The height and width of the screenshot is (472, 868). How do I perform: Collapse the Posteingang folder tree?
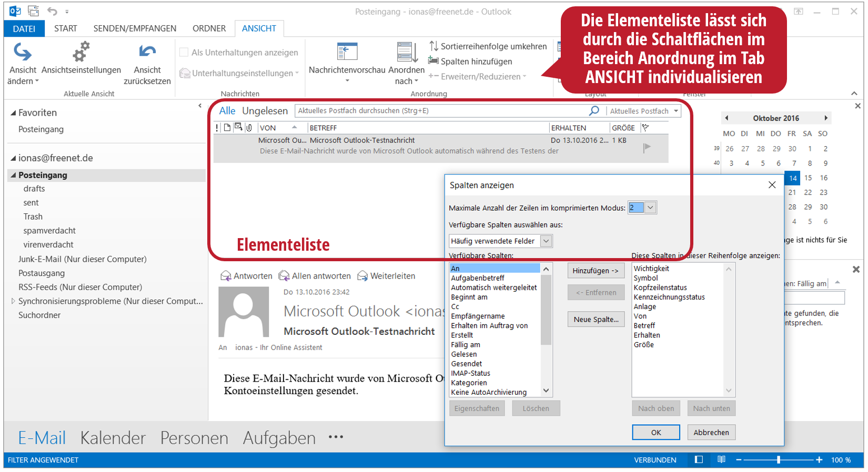[13, 175]
